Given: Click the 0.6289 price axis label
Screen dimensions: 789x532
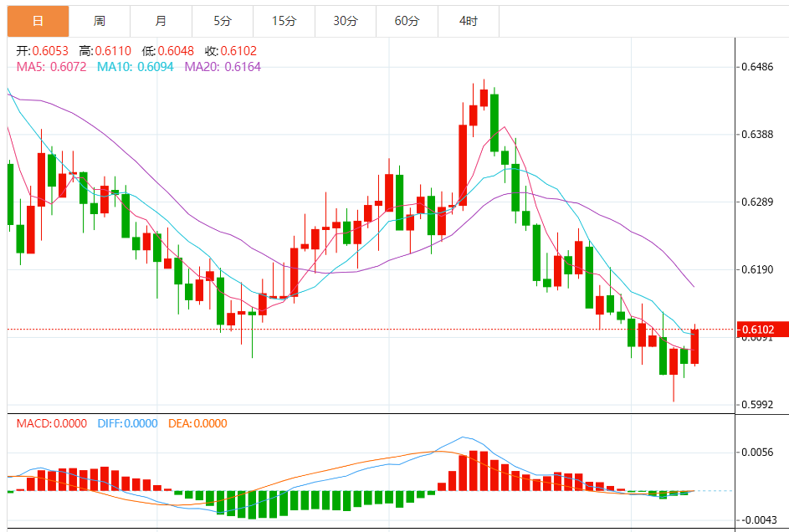Looking at the screenshot, I should click(x=757, y=202).
